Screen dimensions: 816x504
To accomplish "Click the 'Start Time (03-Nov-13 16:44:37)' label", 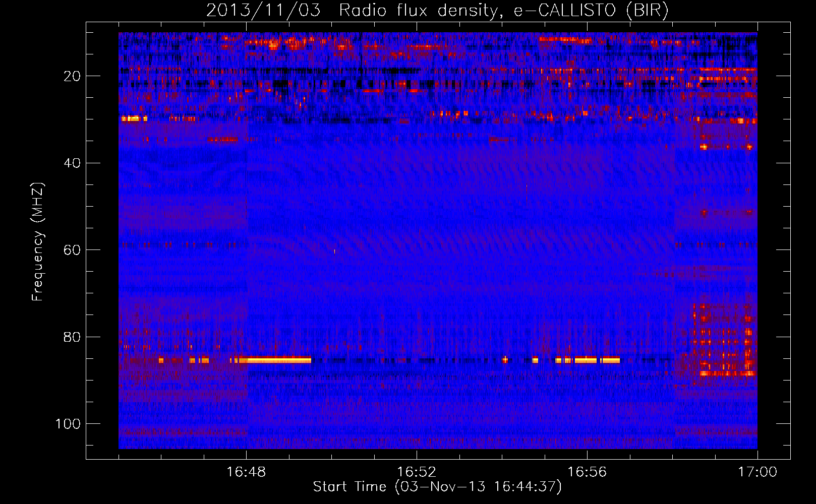I will click(x=437, y=487).
